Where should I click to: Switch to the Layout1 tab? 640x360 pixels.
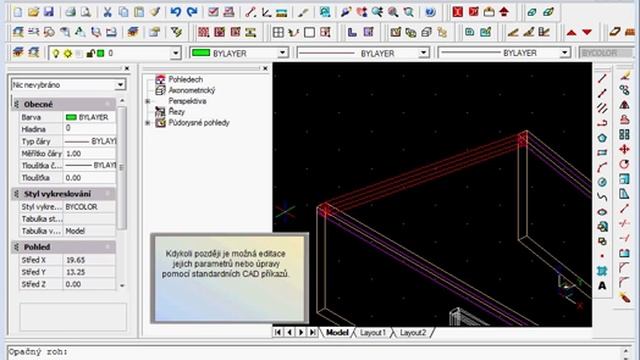(x=373, y=333)
